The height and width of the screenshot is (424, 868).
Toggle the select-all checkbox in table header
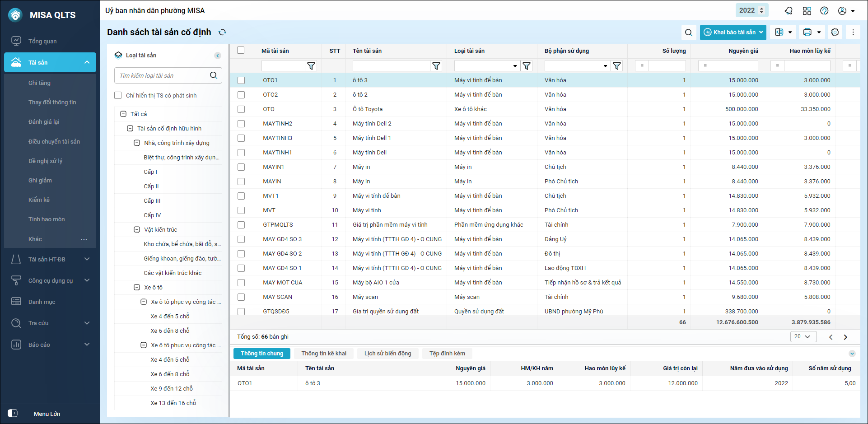(x=241, y=51)
